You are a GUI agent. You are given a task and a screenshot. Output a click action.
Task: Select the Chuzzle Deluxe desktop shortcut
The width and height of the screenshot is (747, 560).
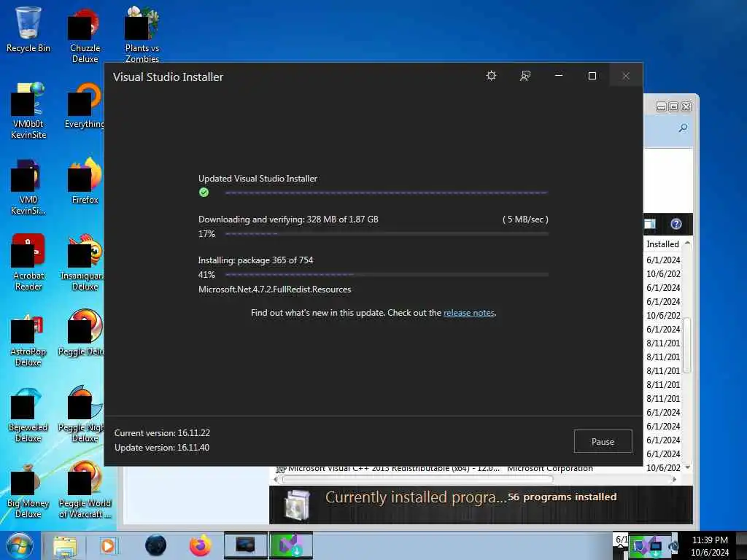click(85, 36)
